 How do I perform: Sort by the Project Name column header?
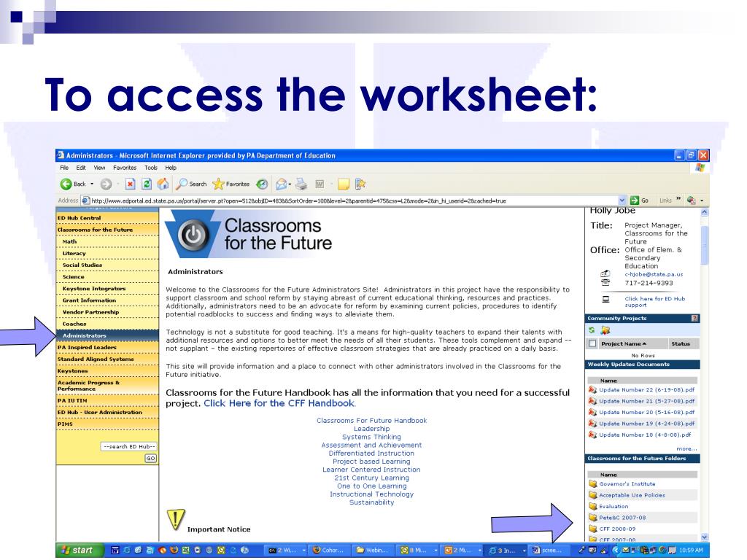624,343
